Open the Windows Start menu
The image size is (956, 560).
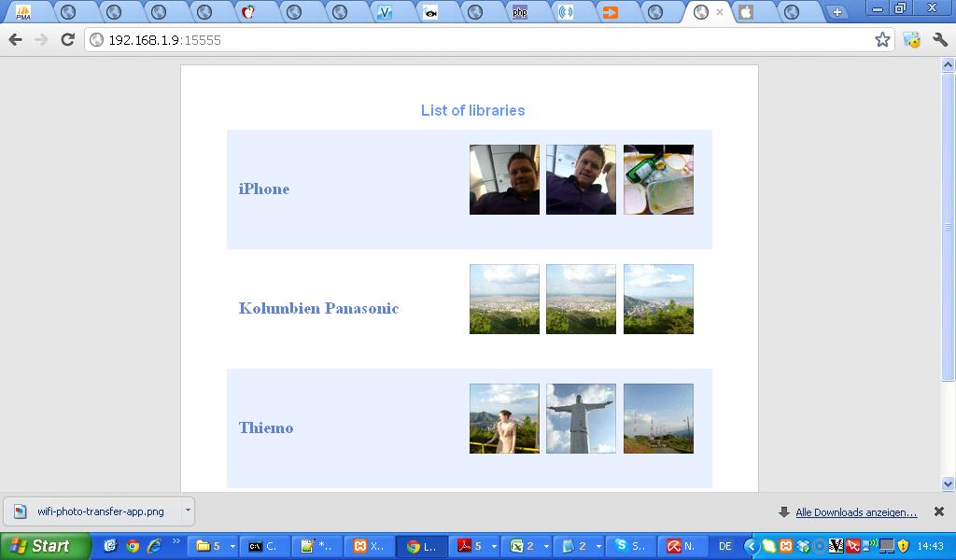[x=45, y=546]
